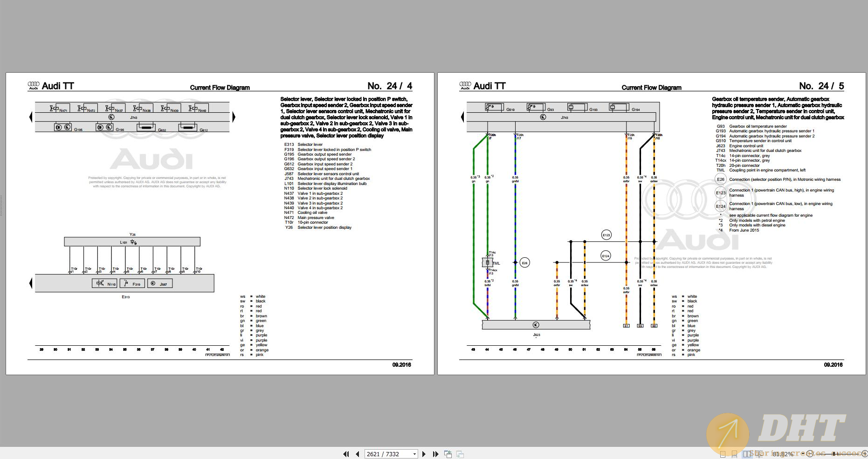Click legend entry 'E313 Selector lever'
The height and width of the screenshot is (459, 868).
point(303,144)
